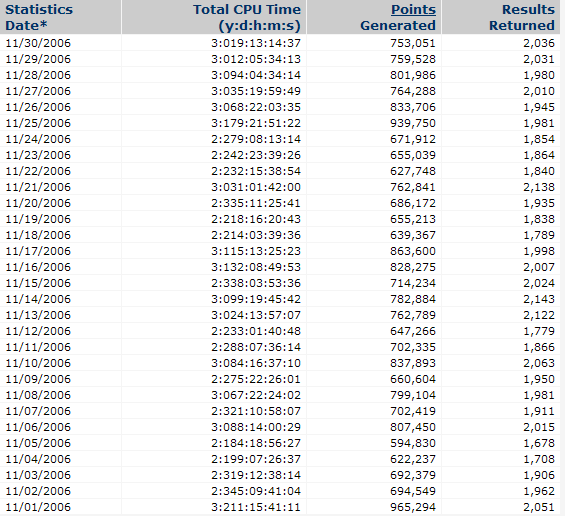Select points value 939,750
The height and width of the screenshot is (516, 565).
tap(413, 123)
